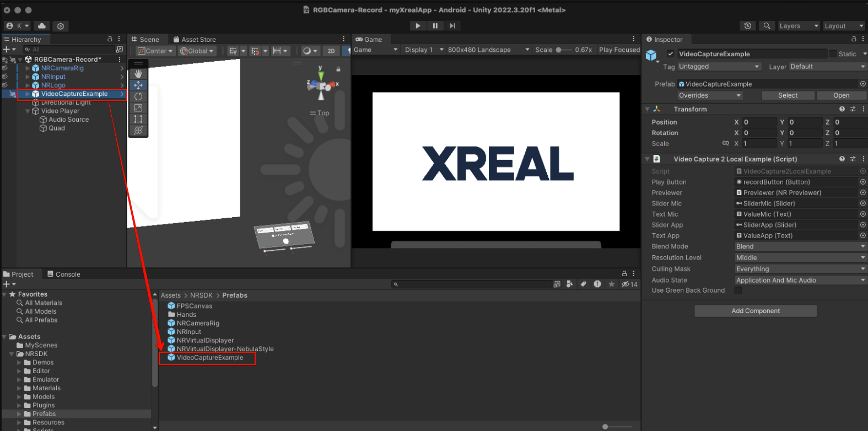Click the Step frame button in the toolbar
Viewport: 868px width, 431px height.
[452, 26]
